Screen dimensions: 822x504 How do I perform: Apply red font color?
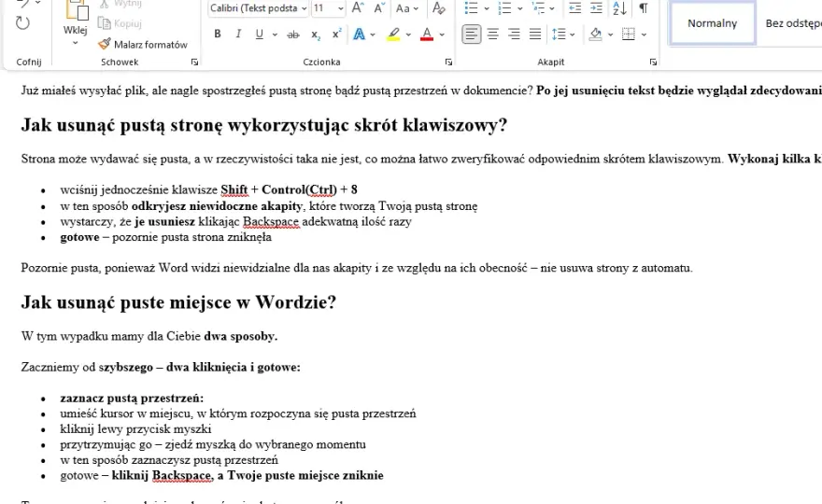pyautogui.click(x=427, y=35)
